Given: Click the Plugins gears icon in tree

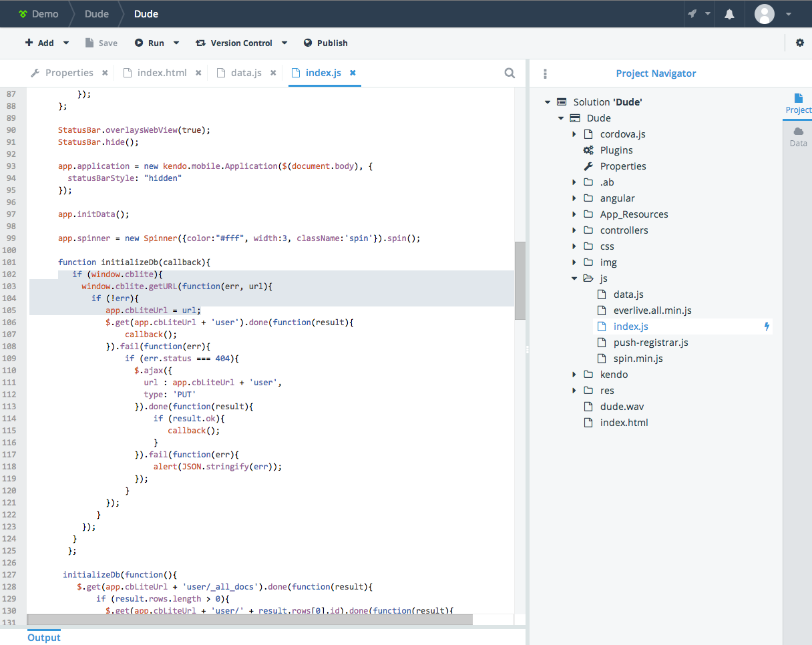Looking at the screenshot, I should pos(588,150).
